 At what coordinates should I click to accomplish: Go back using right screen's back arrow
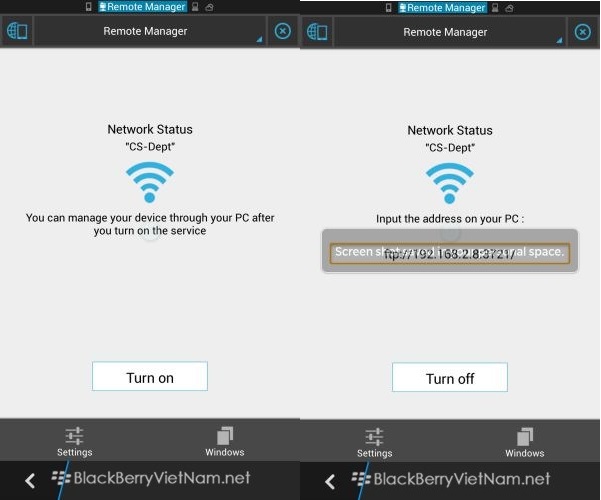click(x=330, y=482)
